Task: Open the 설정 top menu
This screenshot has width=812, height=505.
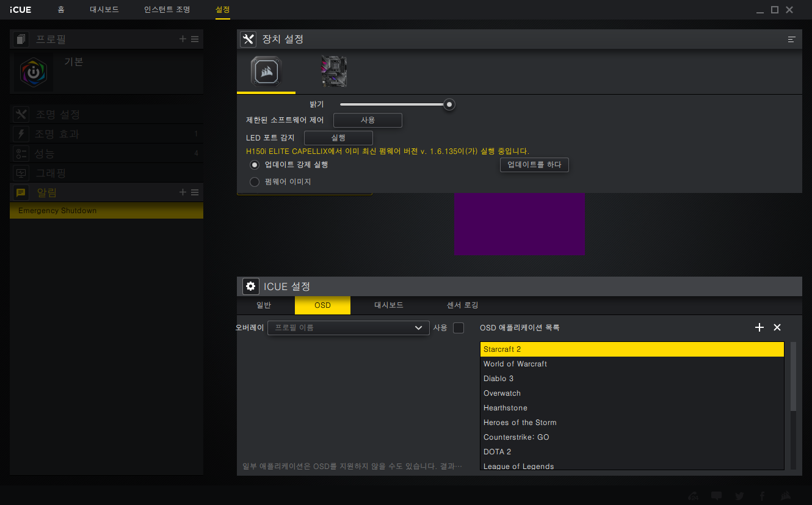Action: point(223,10)
